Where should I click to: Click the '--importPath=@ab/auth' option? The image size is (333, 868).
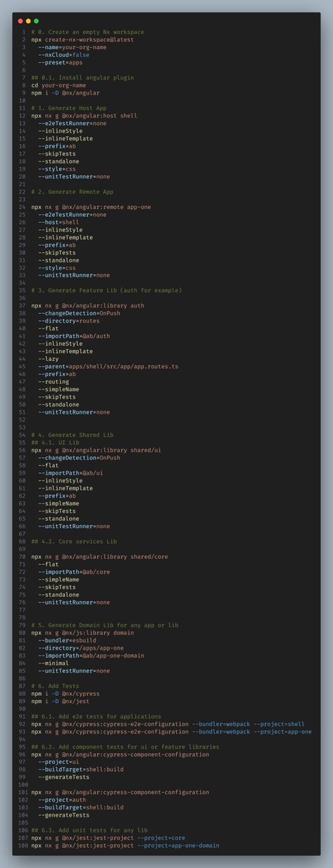(75, 336)
